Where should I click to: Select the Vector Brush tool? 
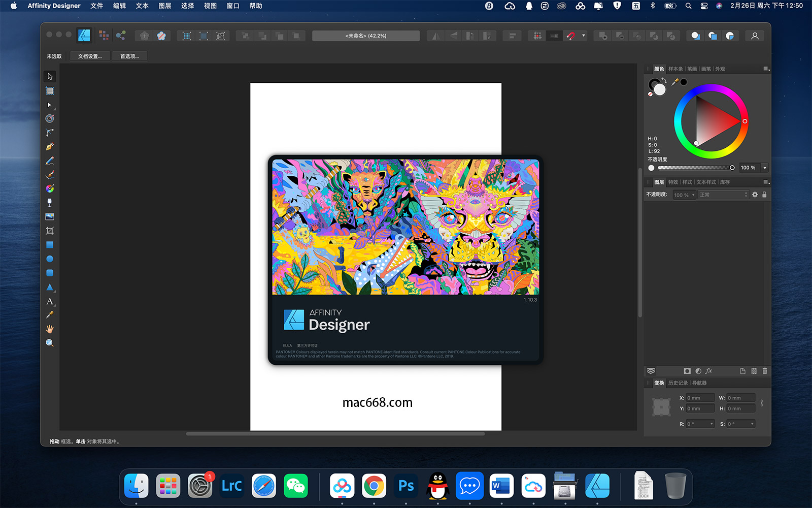coord(50,175)
